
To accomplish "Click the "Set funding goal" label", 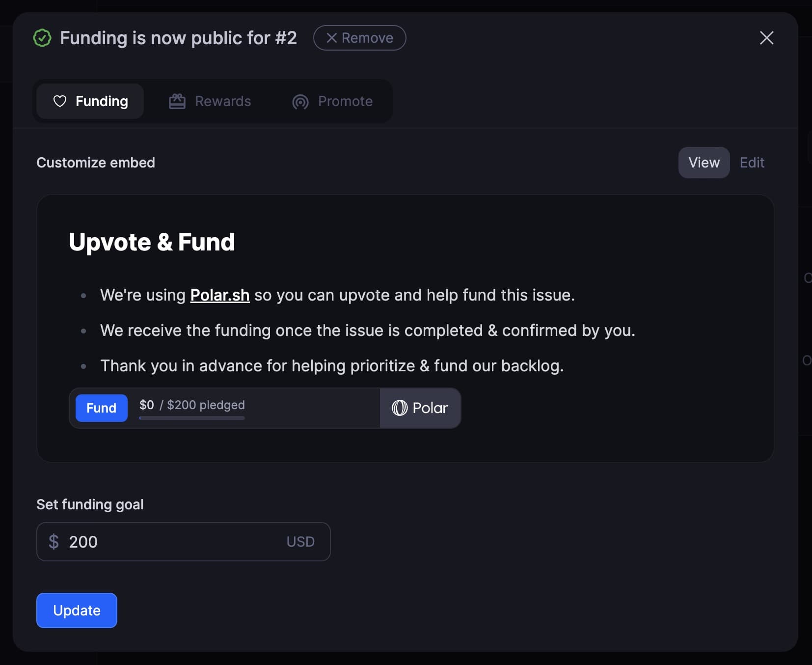I will (90, 504).
